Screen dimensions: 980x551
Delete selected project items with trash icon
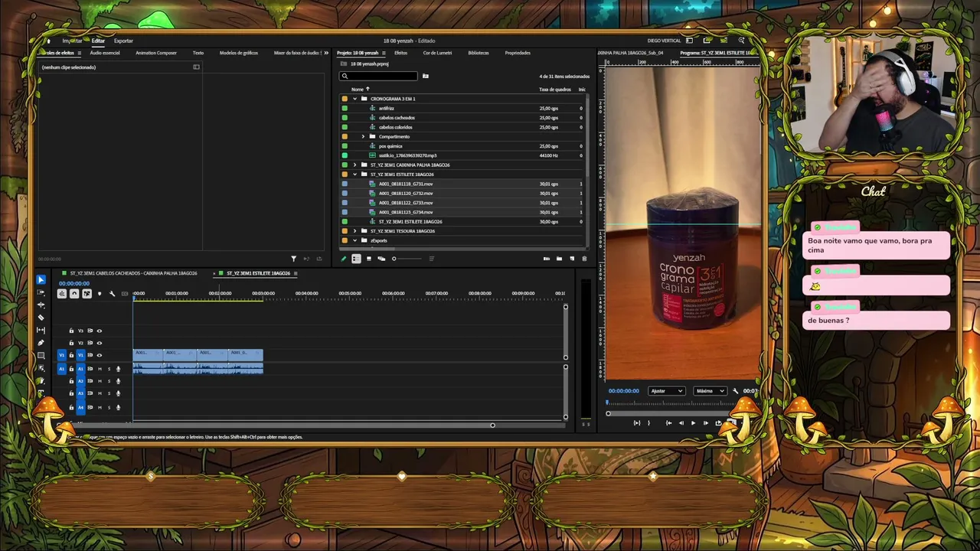pos(584,259)
